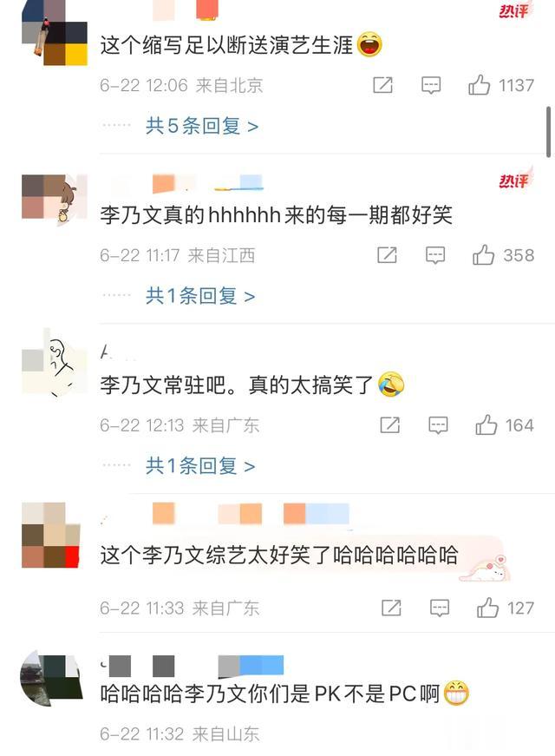Expand 共1条回复 under the 12:13 Guangdong comment
Screen dimensions: 555x756
200,466
